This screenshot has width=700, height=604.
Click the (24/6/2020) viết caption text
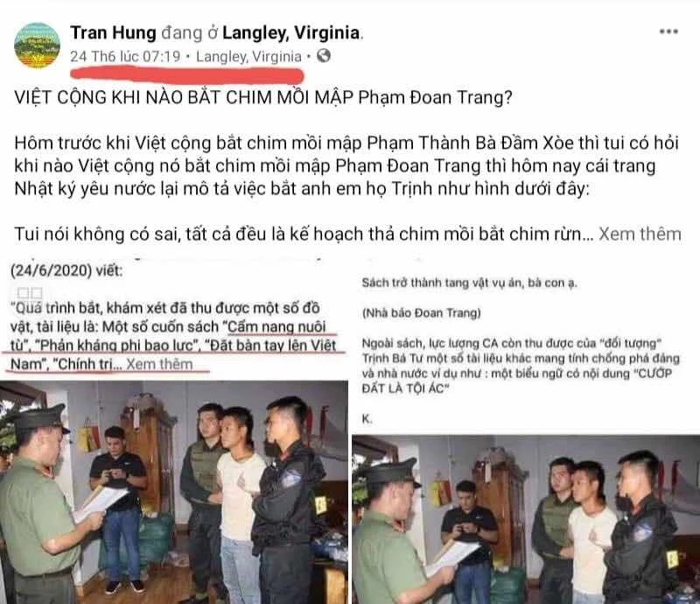66,270
